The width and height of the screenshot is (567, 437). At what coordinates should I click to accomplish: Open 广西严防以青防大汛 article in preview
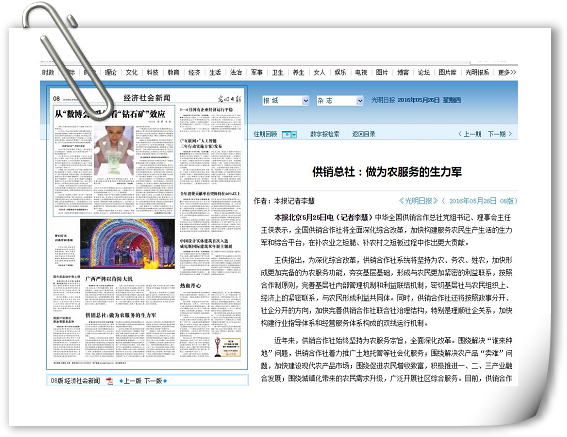[x=109, y=279]
